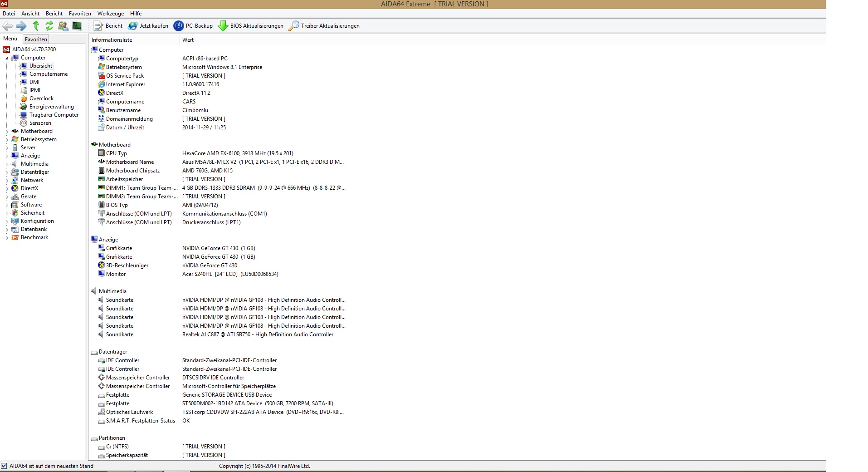
Task: Expand the Server tree node
Action: [x=7, y=148]
